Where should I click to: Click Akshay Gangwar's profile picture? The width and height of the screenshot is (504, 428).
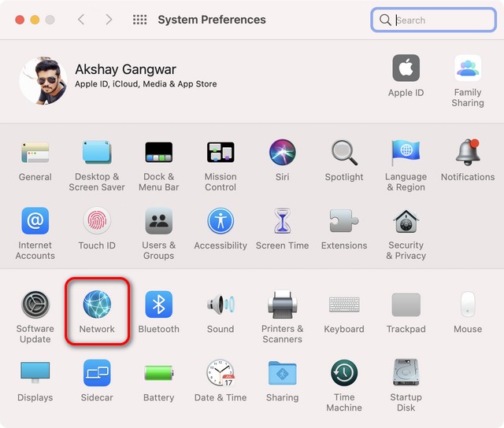click(x=43, y=79)
